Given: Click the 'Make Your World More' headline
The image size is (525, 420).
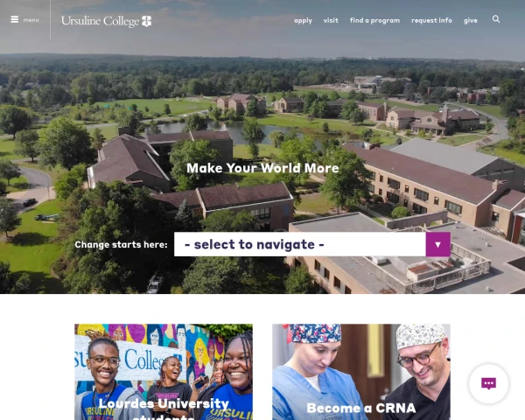Looking at the screenshot, I should click(262, 168).
